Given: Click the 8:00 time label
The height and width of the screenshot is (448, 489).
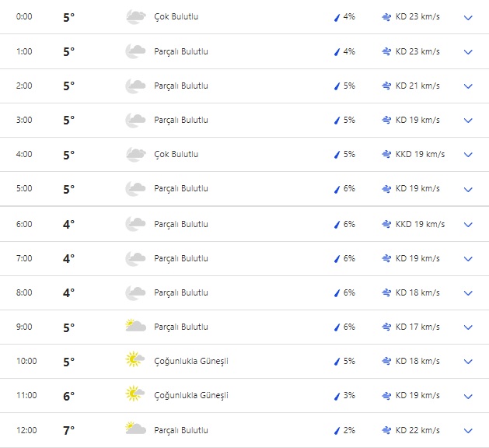Looking at the screenshot, I should click(x=25, y=292).
